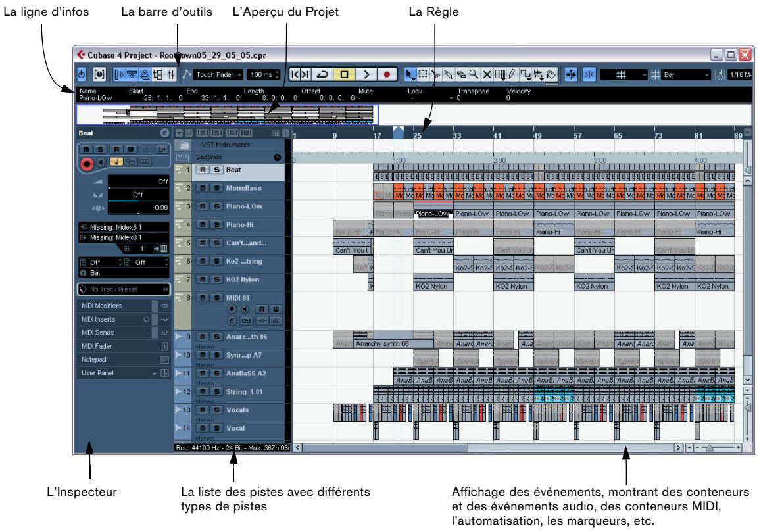Select the Range Selection tool

(423, 74)
